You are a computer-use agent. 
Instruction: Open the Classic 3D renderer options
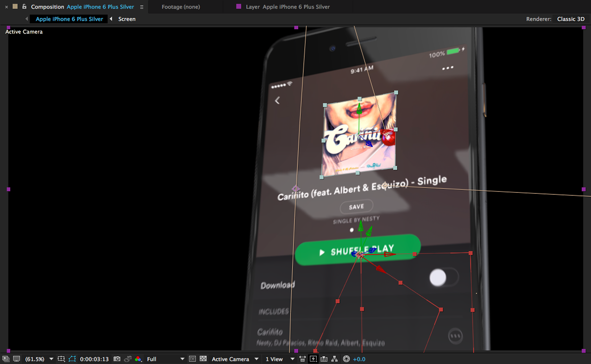571,19
